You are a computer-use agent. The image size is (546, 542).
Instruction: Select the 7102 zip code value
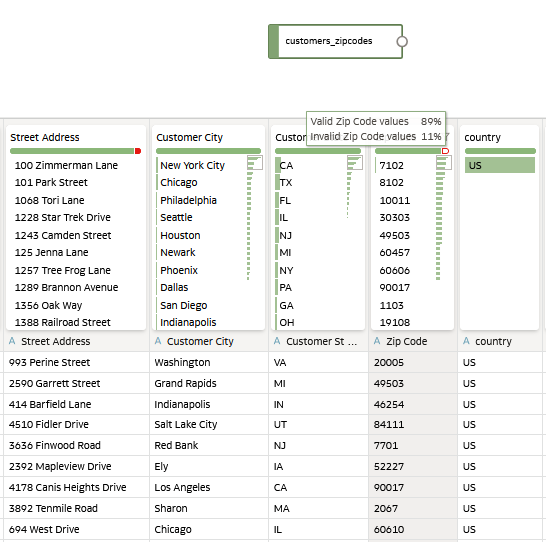pos(391,165)
